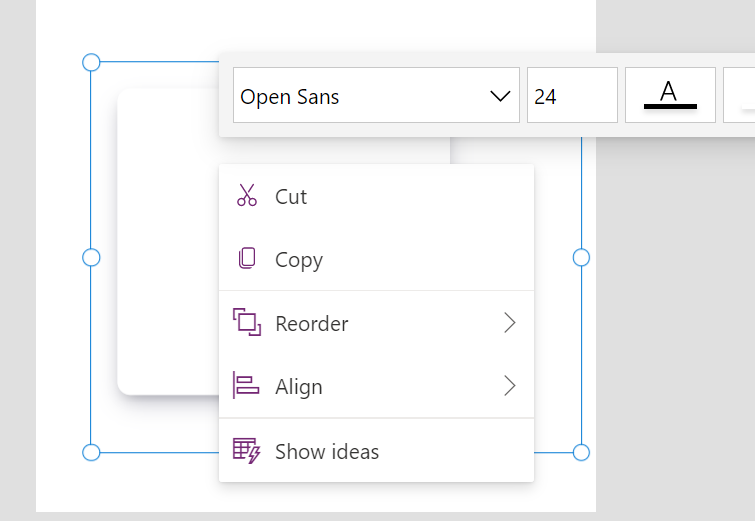This screenshot has width=755, height=521.
Task: Click the scissors Cut icon
Action: pos(247,195)
